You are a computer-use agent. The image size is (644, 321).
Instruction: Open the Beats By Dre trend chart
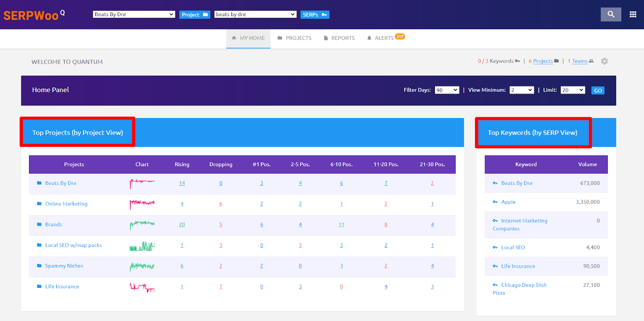142,183
